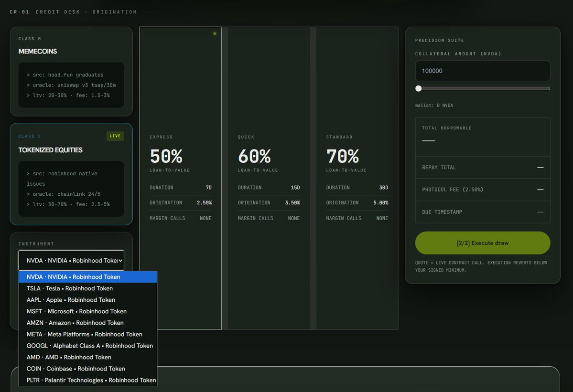Click 'oracle: uniswap v3 twap/30m' line
Image resolution: width=573 pixels, height=392 pixels.
[71, 85]
